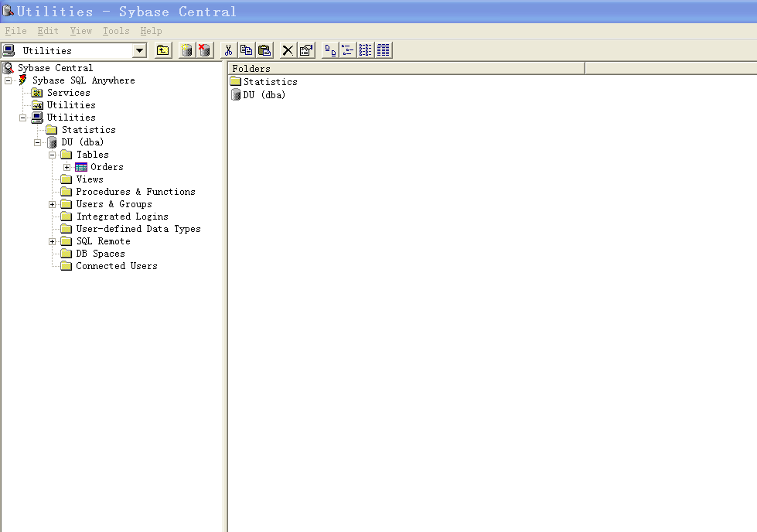Image resolution: width=757 pixels, height=532 pixels.
Task: Click the Paste clipboard toolbar icon
Action: 264,50
